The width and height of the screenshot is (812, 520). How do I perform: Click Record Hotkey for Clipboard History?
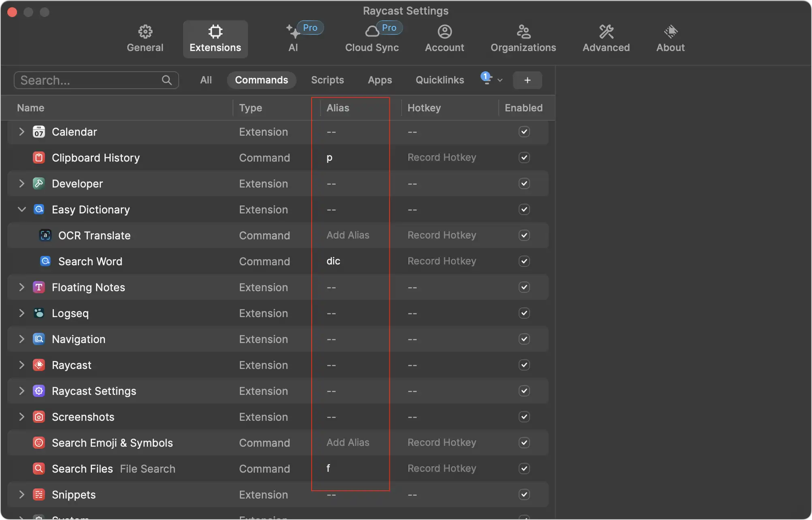442,158
